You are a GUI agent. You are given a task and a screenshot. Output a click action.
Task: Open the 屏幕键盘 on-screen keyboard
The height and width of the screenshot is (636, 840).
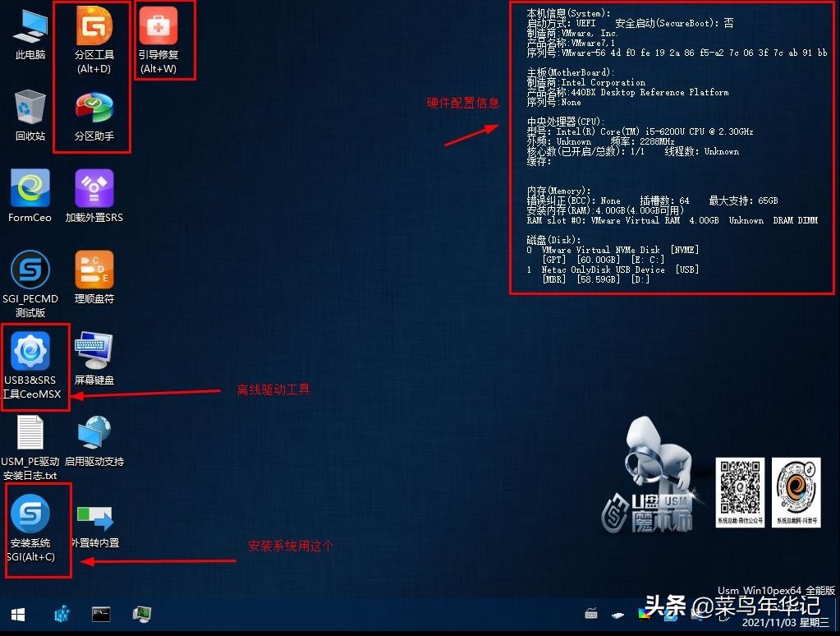point(93,353)
